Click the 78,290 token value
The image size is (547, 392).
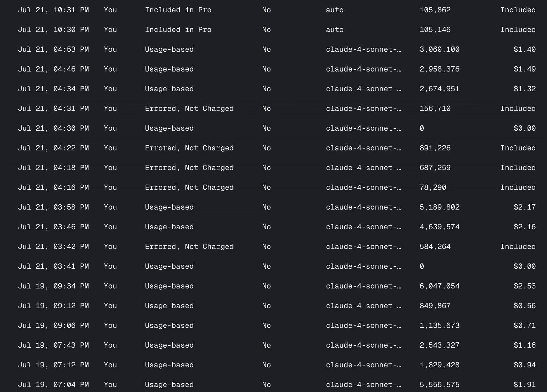(433, 187)
